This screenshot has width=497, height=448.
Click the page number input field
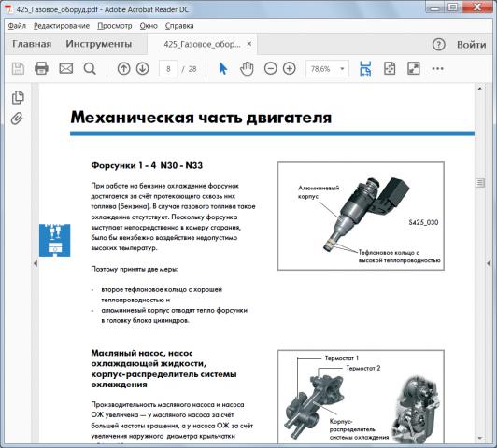[168, 69]
